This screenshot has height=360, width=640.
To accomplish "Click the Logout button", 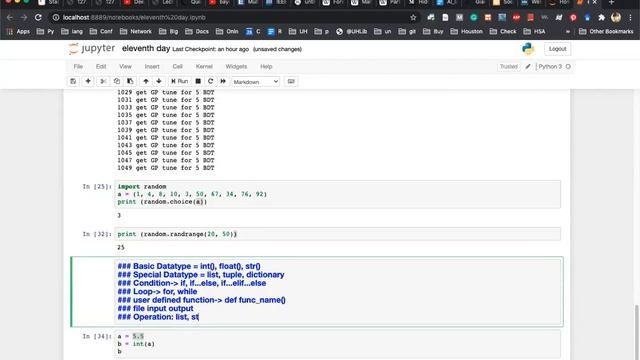I will click(x=558, y=49).
